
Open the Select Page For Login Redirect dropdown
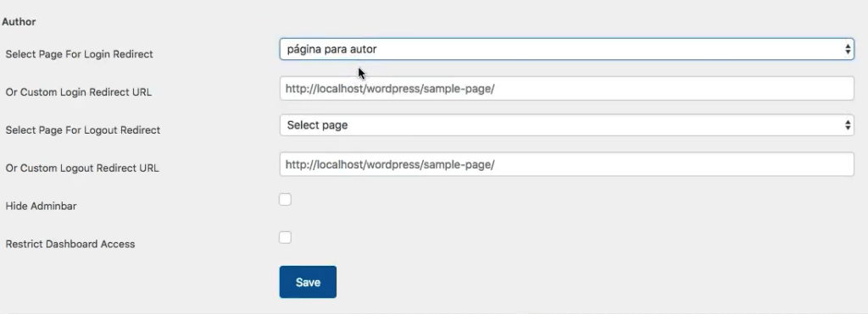click(x=566, y=49)
